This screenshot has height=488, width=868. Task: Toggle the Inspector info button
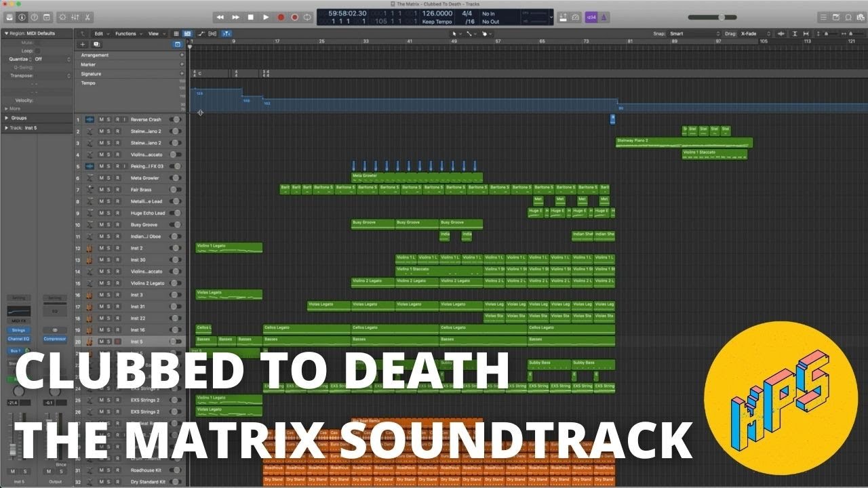pos(22,17)
